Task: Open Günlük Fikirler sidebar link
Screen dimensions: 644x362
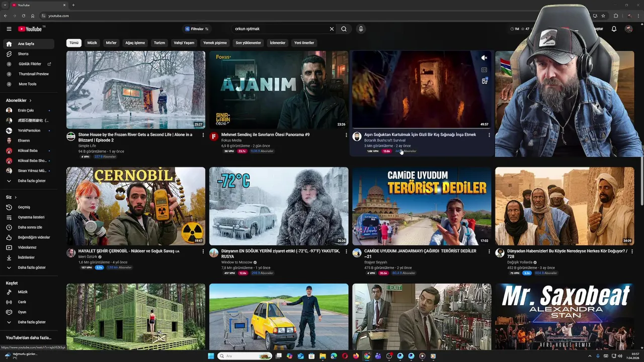Action: coord(28,64)
